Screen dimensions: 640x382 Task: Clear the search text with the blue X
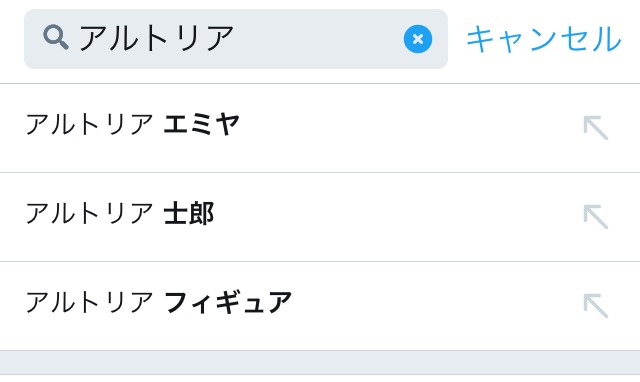(418, 39)
